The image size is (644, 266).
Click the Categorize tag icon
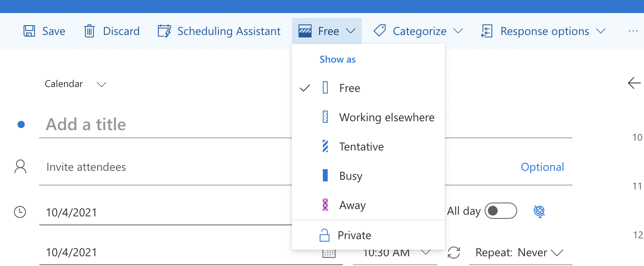tap(380, 31)
